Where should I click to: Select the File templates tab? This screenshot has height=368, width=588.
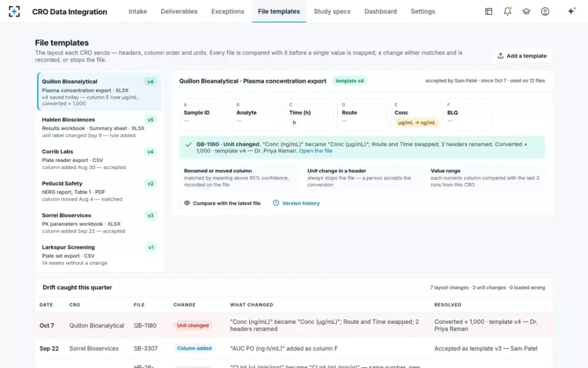pyautogui.click(x=279, y=11)
